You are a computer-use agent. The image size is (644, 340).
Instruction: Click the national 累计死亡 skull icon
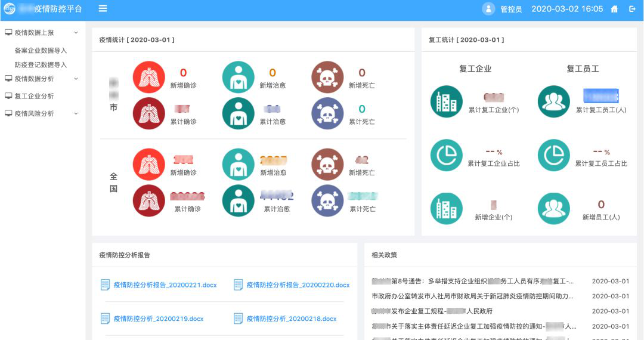click(x=327, y=200)
